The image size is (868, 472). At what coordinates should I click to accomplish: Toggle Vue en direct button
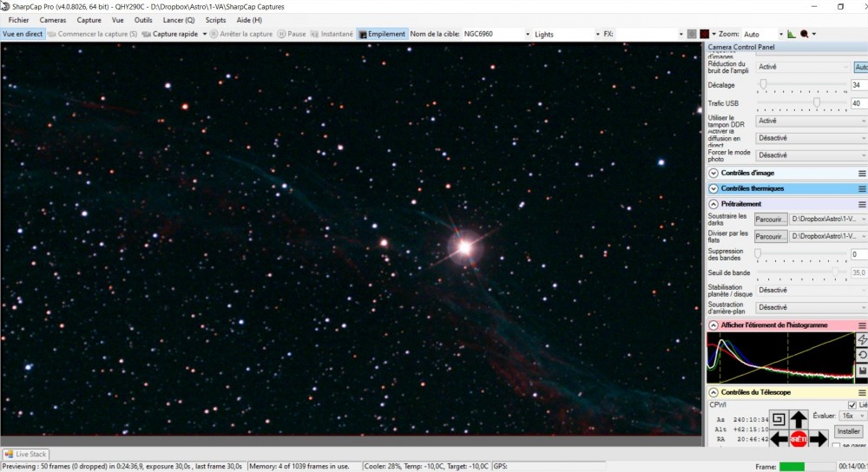pyautogui.click(x=23, y=34)
